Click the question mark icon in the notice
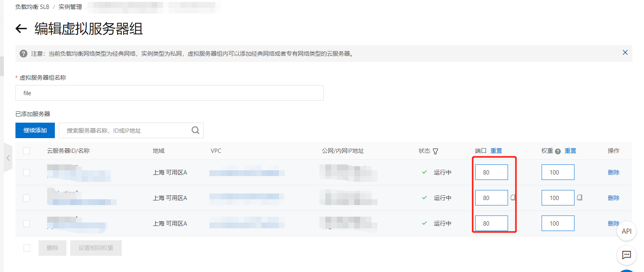 tap(24, 54)
